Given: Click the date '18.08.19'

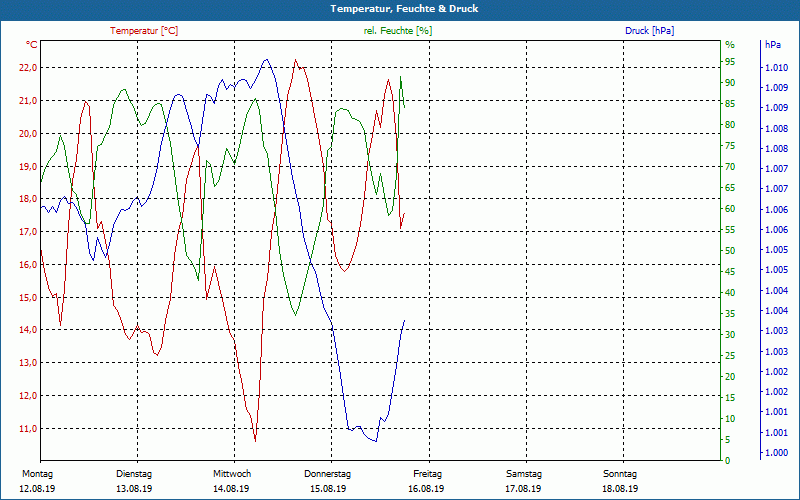Looking at the screenshot, I should (x=620, y=489).
